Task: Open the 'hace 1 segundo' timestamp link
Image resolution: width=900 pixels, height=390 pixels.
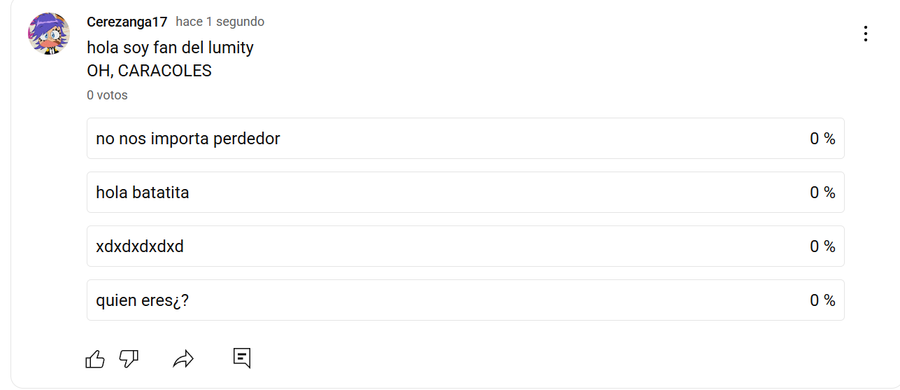Action: coord(220,22)
